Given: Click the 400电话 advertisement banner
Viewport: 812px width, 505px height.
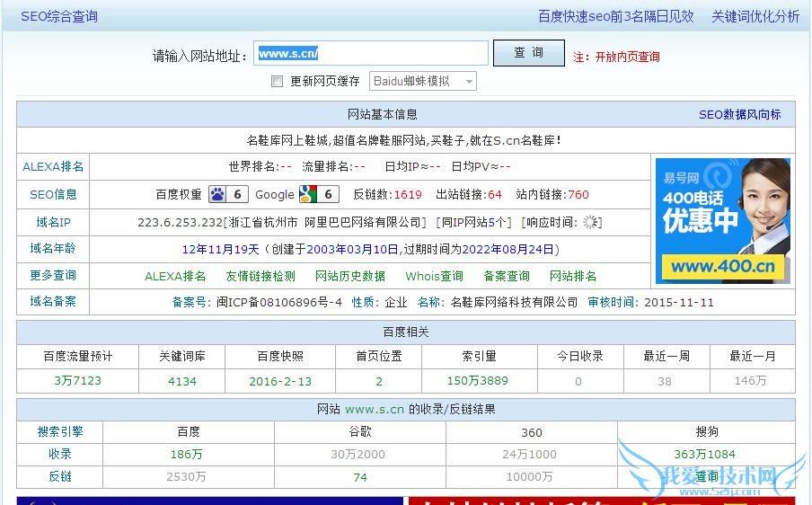Looking at the screenshot, I should [x=722, y=220].
